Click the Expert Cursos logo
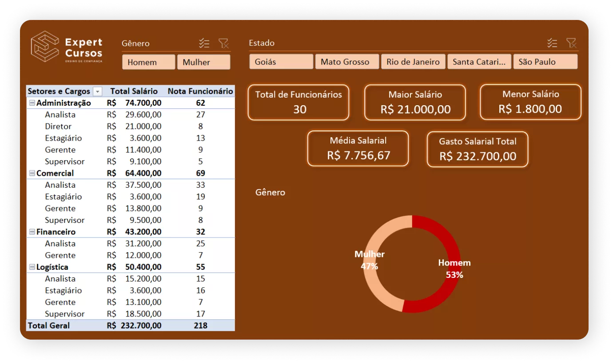Viewport: 613px width, 364px height. pyautogui.click(x=66, y=48)
